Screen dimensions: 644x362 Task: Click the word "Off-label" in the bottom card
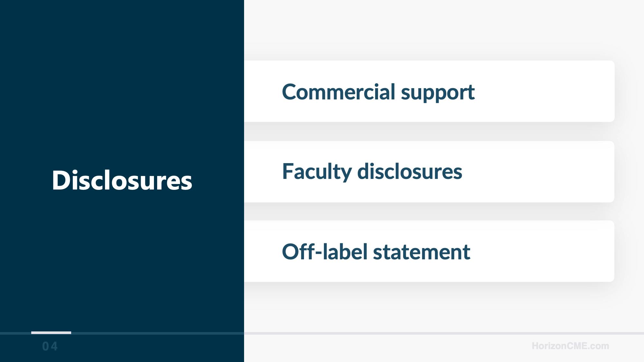click(325, 251)
